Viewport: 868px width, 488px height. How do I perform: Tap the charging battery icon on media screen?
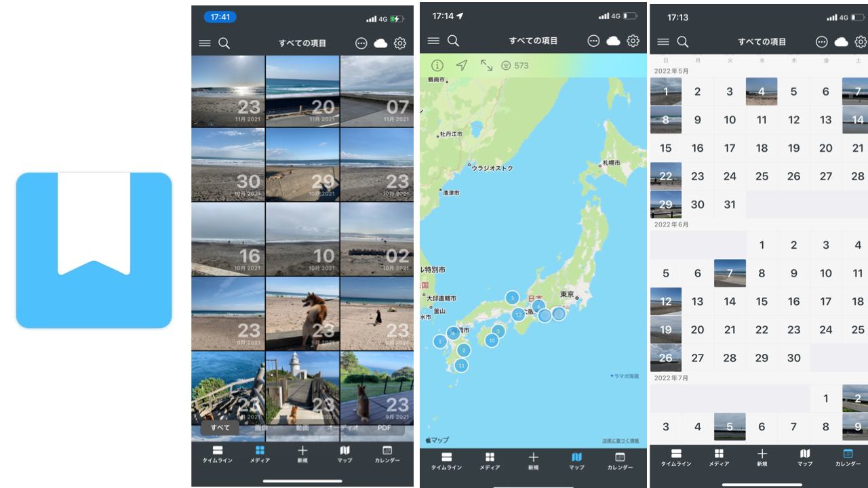[x=397, y=19]
